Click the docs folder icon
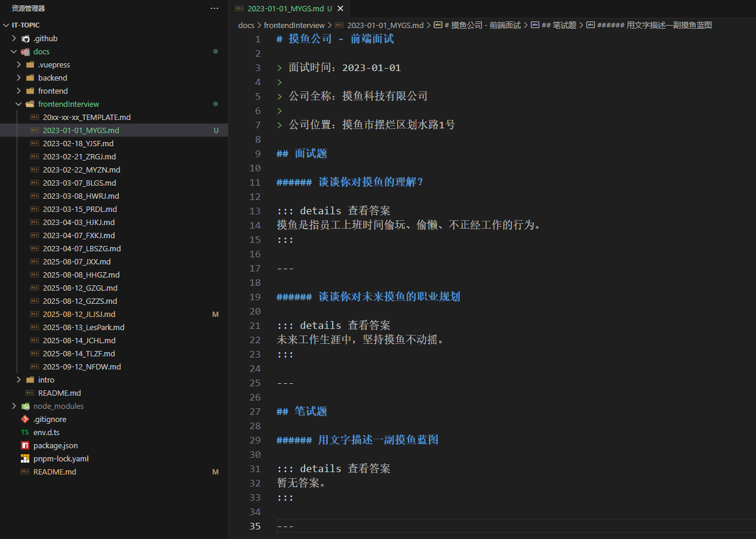Screen dimensions: 756x539 (x=25, y=51)
